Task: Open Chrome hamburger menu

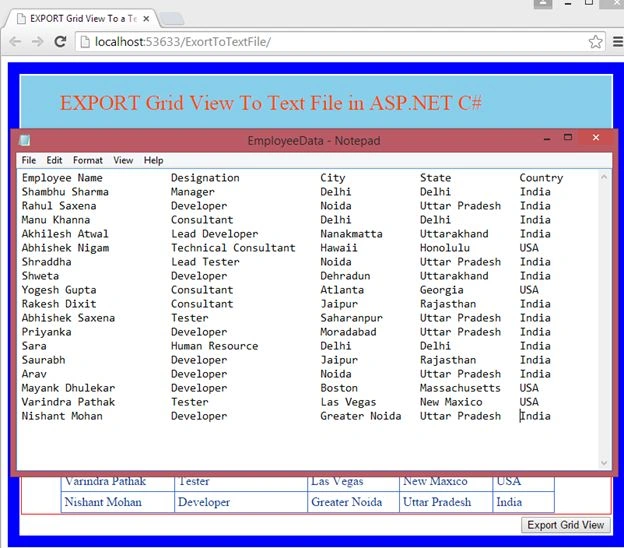Action: click(x=618, y=42)
